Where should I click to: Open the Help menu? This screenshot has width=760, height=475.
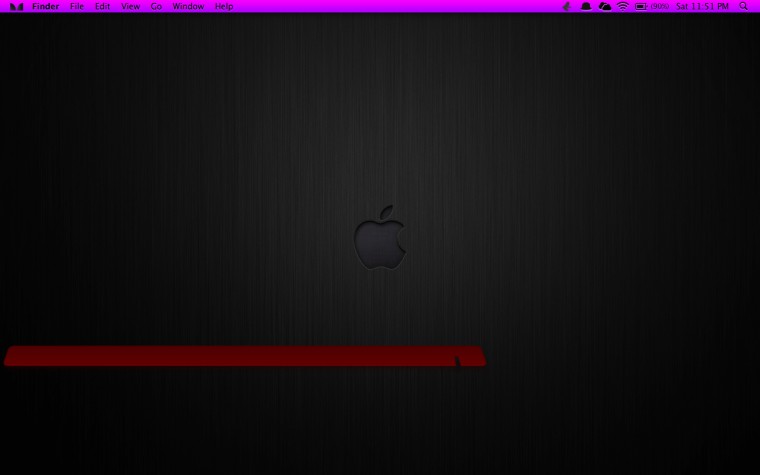point(224,6)
